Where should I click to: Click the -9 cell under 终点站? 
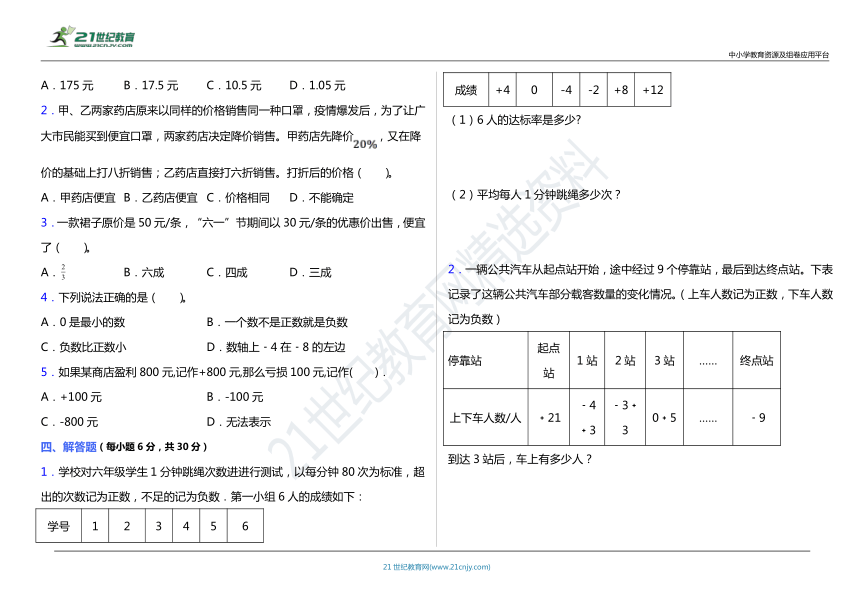pyautogui.click(x=756, y=417)
